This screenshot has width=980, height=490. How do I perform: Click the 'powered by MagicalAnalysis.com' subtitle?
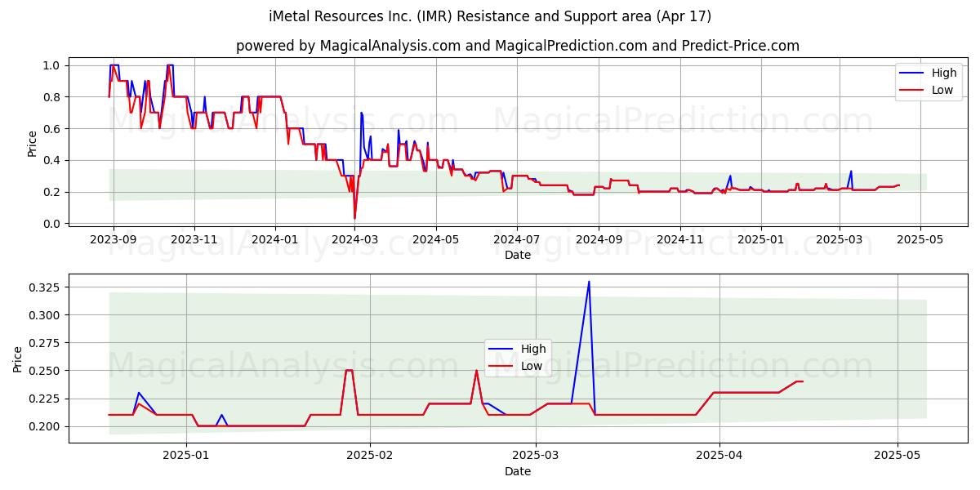pyautogui.click(x=518, y=46)
